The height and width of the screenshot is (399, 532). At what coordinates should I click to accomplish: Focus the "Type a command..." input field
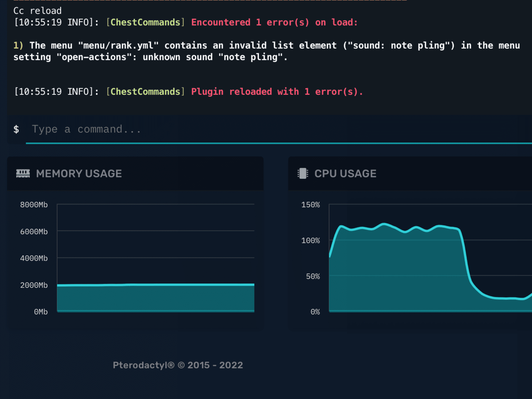(x=260, y=129)
